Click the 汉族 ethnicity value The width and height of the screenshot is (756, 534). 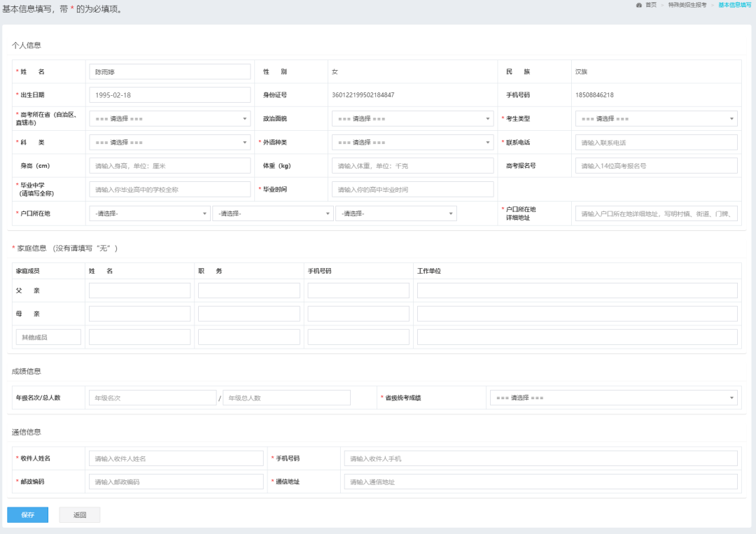tap(581, 72)
